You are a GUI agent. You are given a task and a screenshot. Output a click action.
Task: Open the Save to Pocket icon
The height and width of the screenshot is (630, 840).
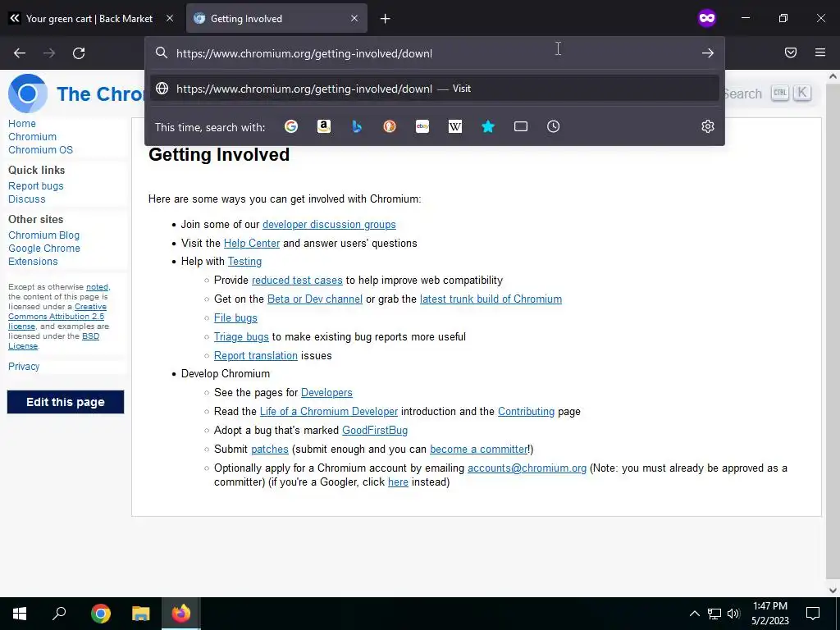(791, 52)
